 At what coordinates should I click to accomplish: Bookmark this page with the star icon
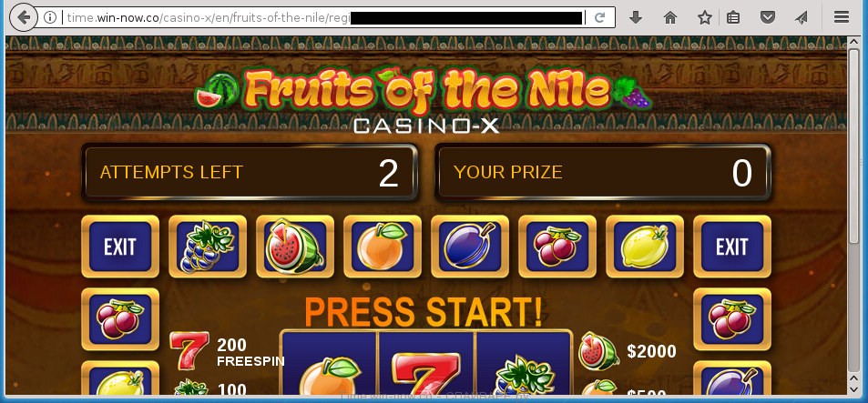point(705,17)
